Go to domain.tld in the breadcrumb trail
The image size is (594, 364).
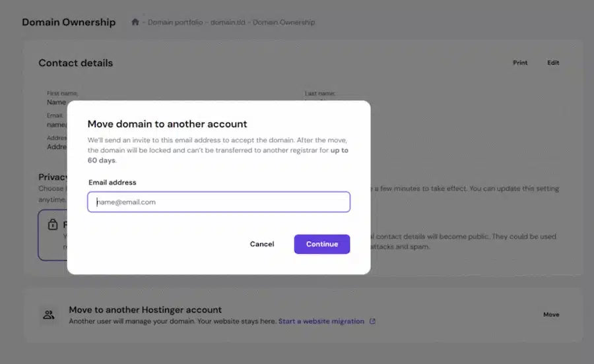(228, 22)
